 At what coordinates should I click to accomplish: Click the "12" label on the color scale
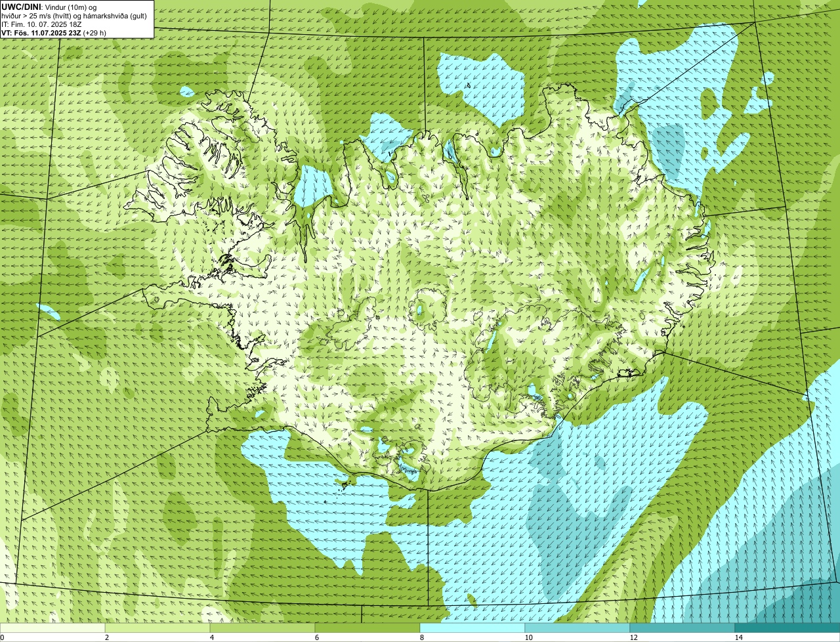(633, 637)
